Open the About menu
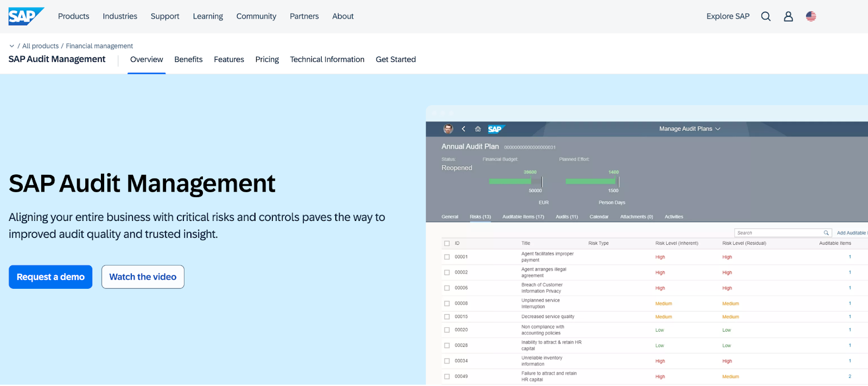This screenshot has width=868, height=386. 343,16
